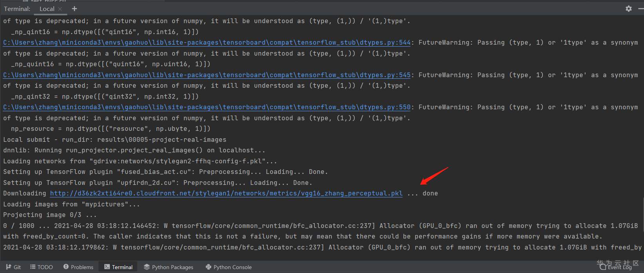Click the 'Loading images from "mypictures"...' line

71,204
